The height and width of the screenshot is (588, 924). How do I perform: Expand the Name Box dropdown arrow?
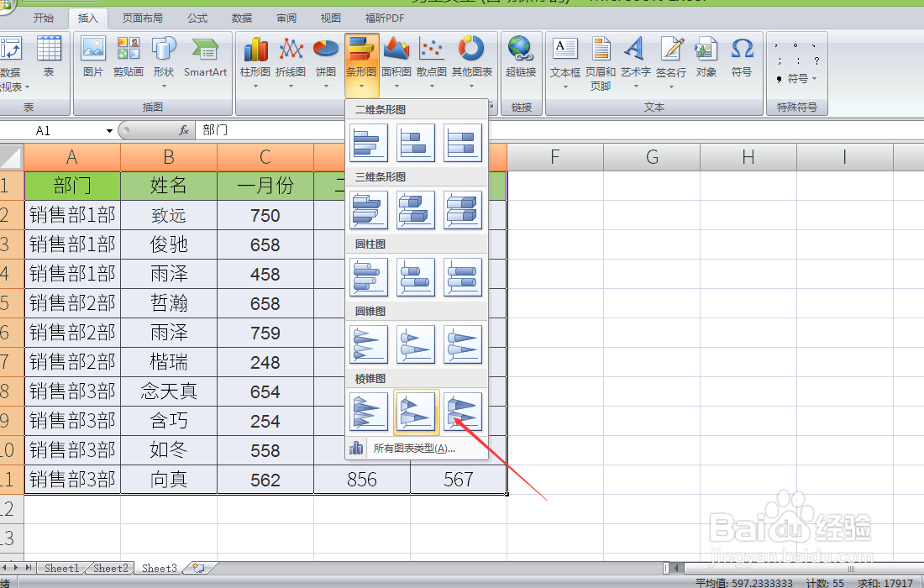pos(109,131)
